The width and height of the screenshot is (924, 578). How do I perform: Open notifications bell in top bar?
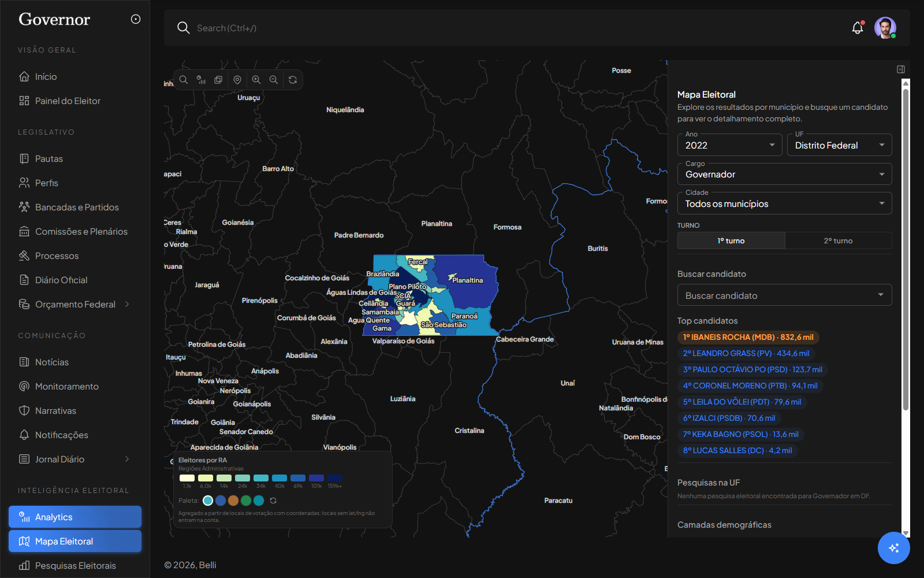point(858,28)
